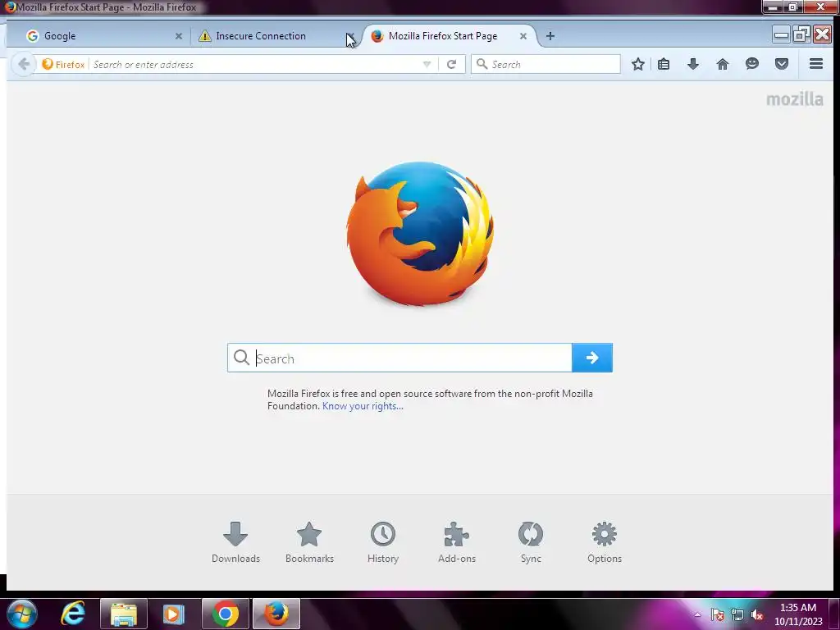Image resolution: width=840 pixels, height=630 pixels.
Task: Open a new tab with plus button
Action: (x=550, y=36)
